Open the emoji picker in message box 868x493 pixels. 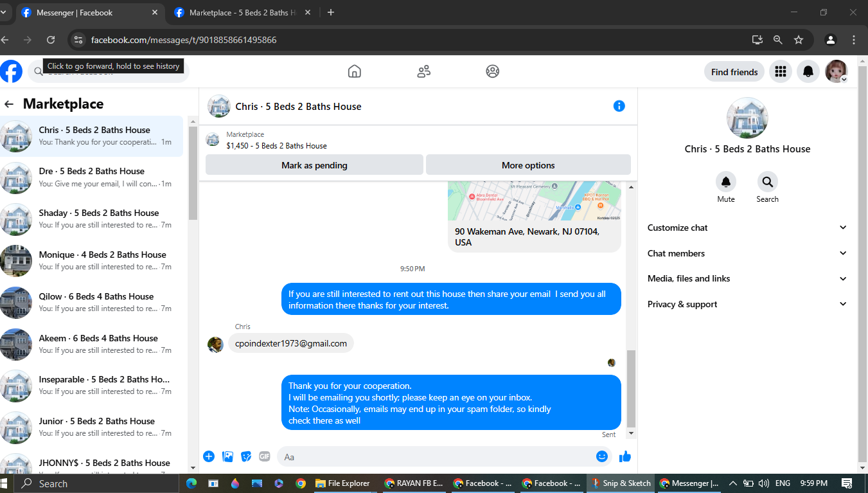(x=602, y=456)
